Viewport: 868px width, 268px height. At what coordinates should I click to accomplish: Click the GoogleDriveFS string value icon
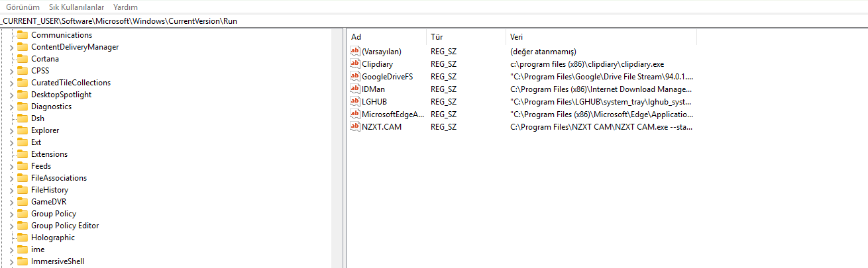354,77
